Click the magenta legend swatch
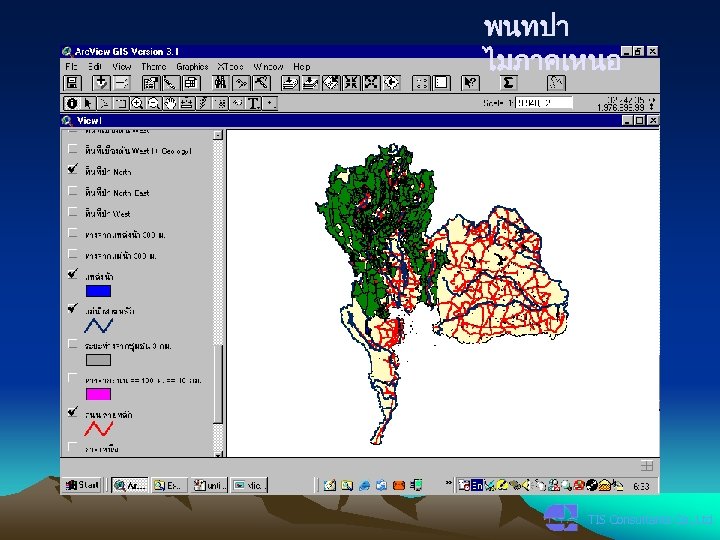The image size is (720, 540). coord(98,394)
